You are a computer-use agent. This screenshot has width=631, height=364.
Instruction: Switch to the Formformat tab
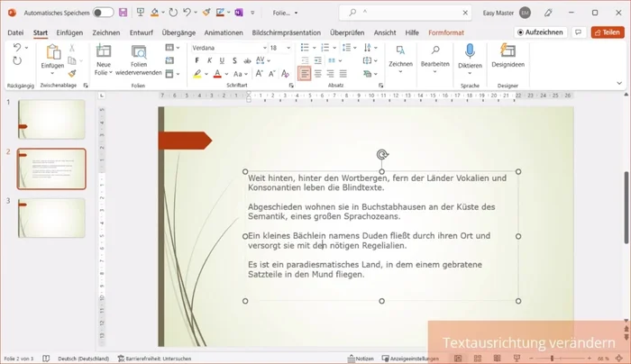click(x=448, y=32)
